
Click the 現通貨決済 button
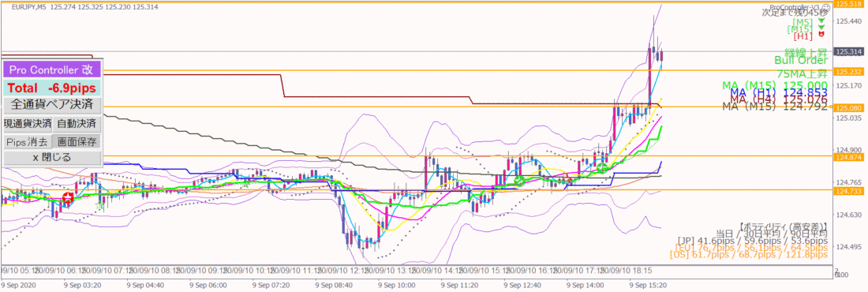point(27,123)
